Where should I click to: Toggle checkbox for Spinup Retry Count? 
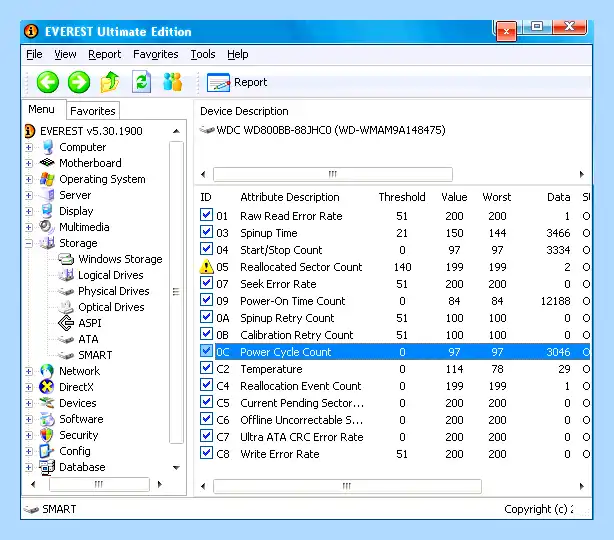click(206, 317)
